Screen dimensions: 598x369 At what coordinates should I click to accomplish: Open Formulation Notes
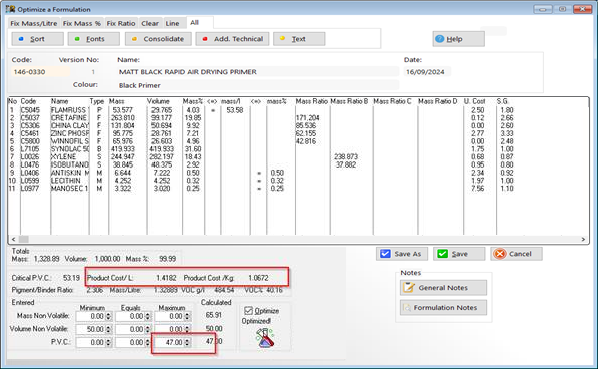coord(443,308)
